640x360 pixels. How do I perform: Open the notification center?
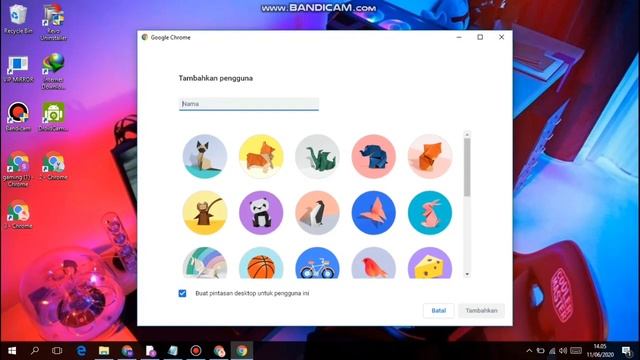[x=627, y=351]
